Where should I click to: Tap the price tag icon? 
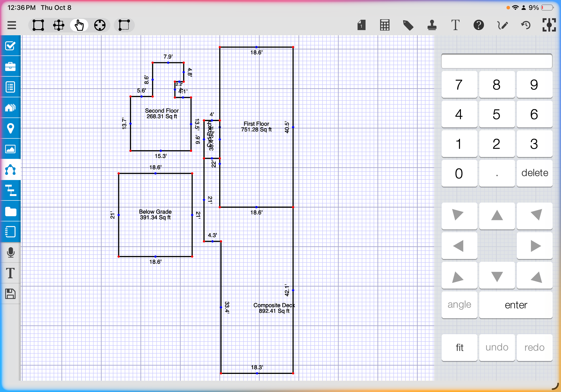coord(408,25)
